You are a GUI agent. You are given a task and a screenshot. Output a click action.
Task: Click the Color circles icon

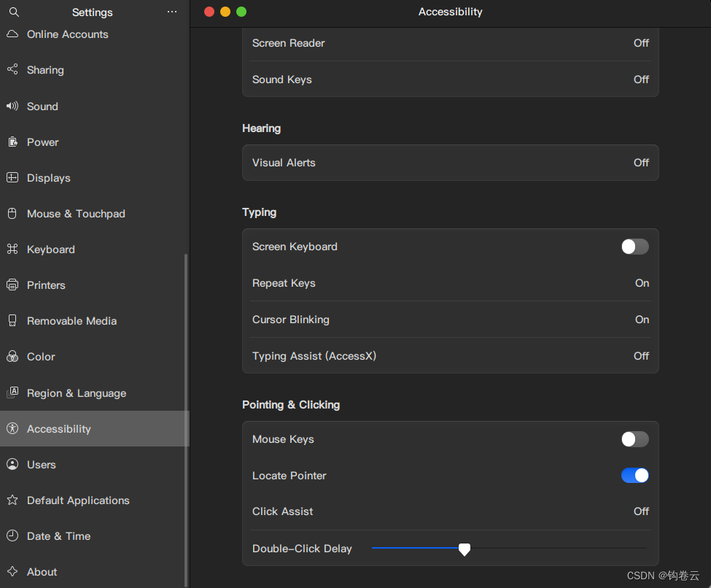tap(12, 357)
